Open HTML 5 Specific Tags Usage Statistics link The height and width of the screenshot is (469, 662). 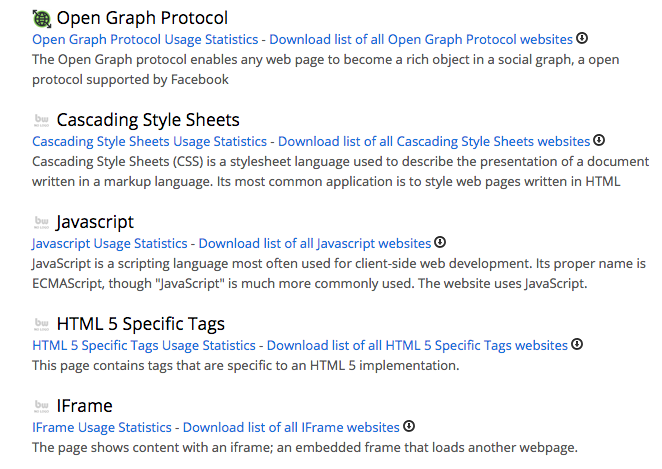click(x=144, y=346)
